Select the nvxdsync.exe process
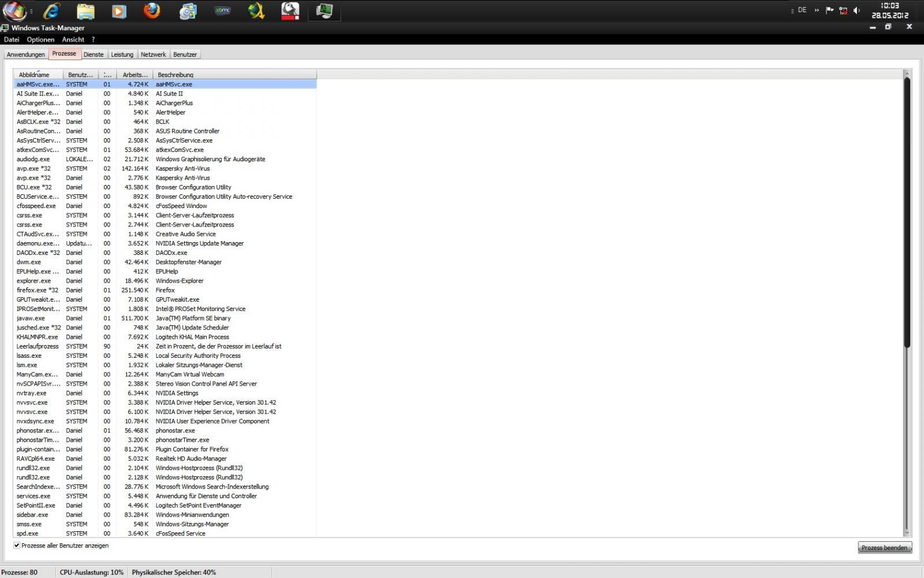 click(x=165, y=421)
